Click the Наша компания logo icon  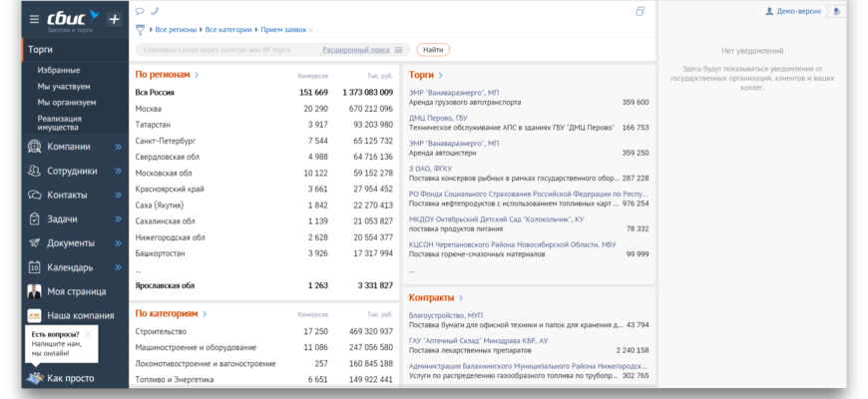(x=34, y=315)
